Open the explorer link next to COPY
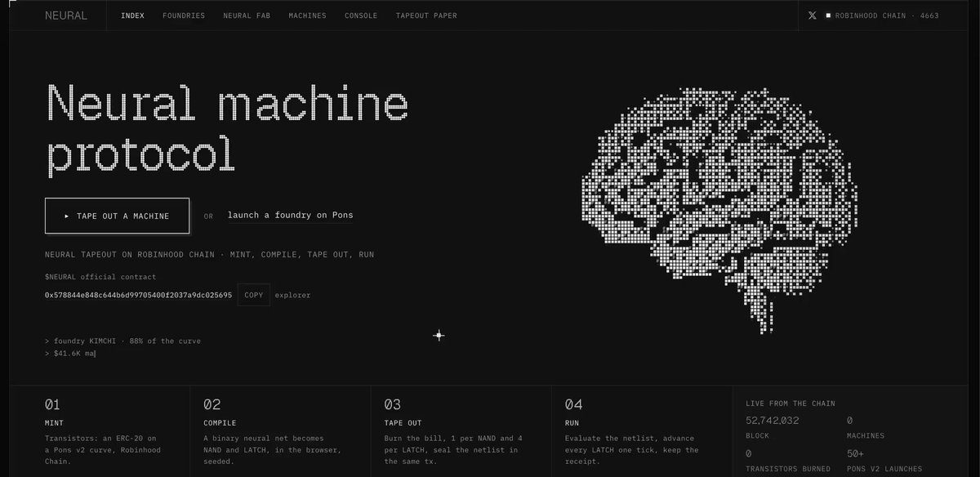980x477 pixels. (x=292, y=295)
